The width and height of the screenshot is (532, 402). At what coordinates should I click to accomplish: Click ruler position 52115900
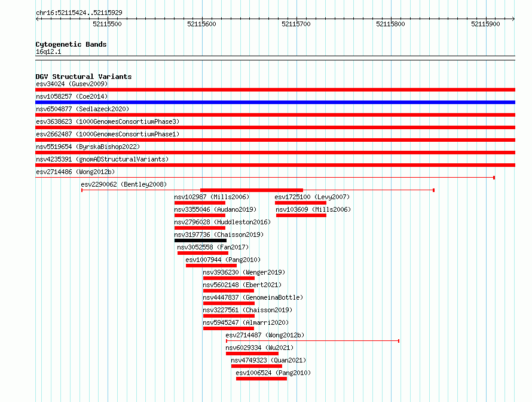click(x=485, y=24)
